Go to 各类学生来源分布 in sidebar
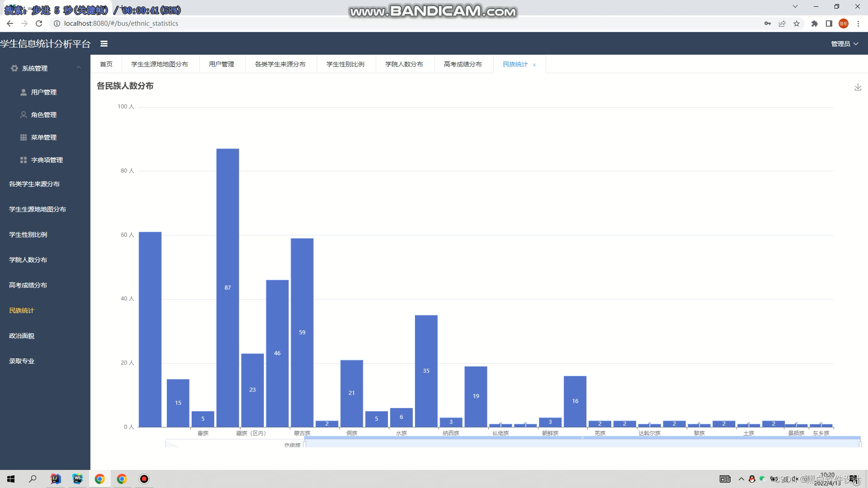 pyautogui.click(x=34, y=184)
